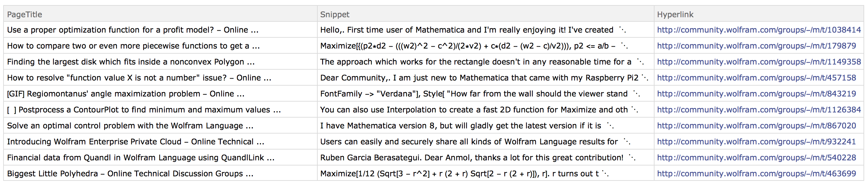Open the hyperlink ending in 932241
Image resolution: width=868 pixels, height=184 pixels.
click(x=756, y=142)
